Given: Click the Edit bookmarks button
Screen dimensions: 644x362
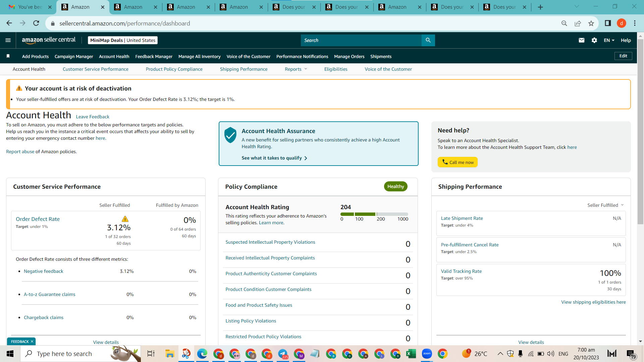Looking at the screenshot, I should pos(623,56).
